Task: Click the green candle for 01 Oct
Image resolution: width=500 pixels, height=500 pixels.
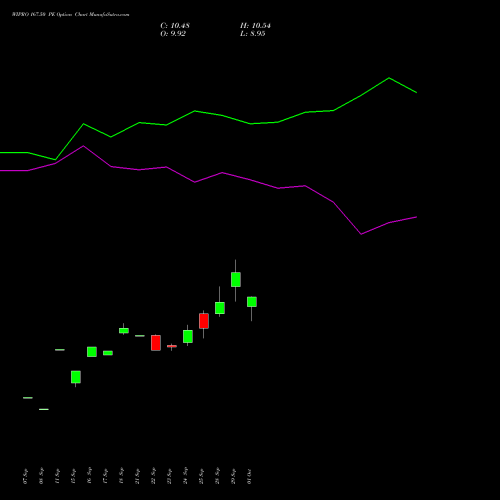Action: 252,302
